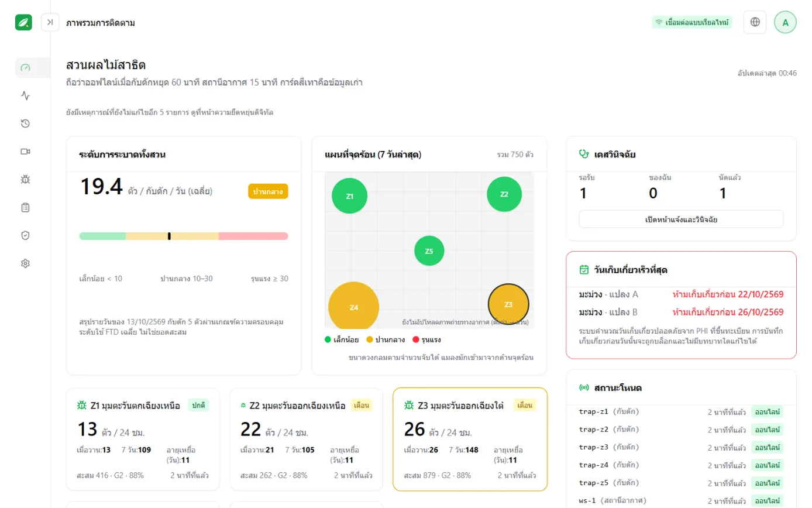Viewport: 812px width, 508px height.
Task: Select the Z2 hotspot circle on map
Action: pyautogui.click(x=504, y=194)
